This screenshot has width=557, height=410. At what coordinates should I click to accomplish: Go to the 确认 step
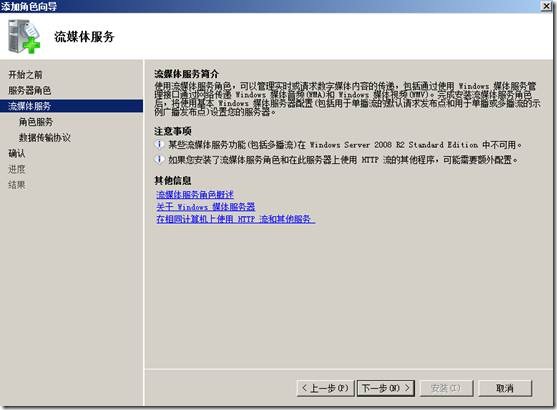coord(16,153)
